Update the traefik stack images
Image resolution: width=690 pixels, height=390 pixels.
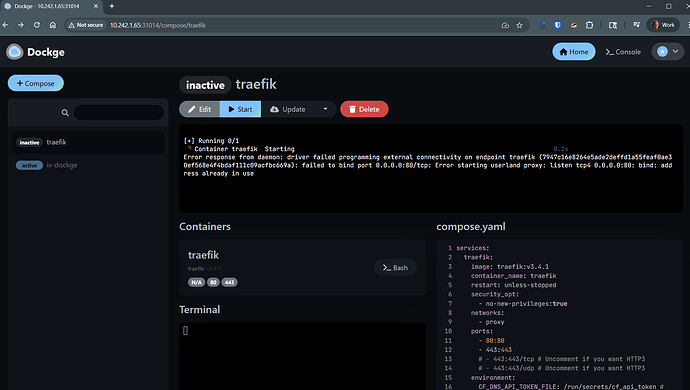288,109
